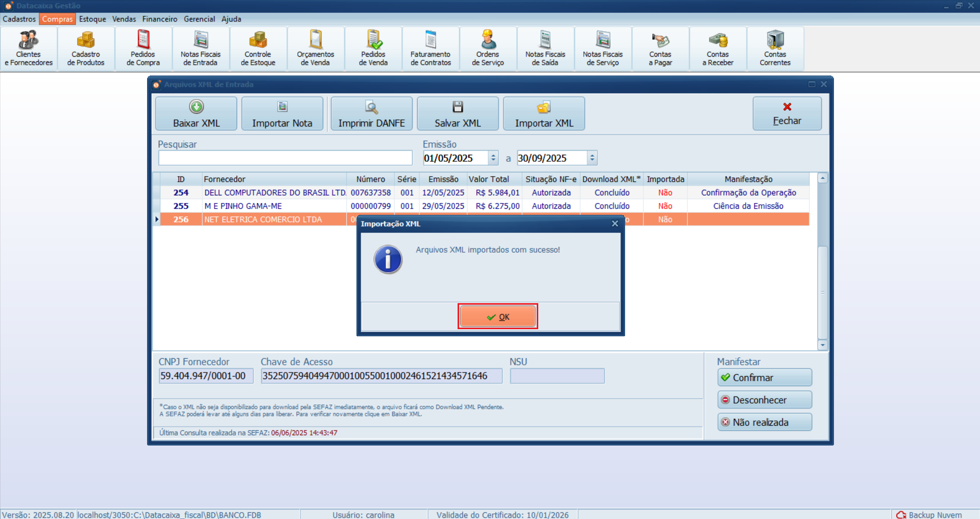Click Importar XML button
Viewport: 980px width, 519px height.
(544, 114)
